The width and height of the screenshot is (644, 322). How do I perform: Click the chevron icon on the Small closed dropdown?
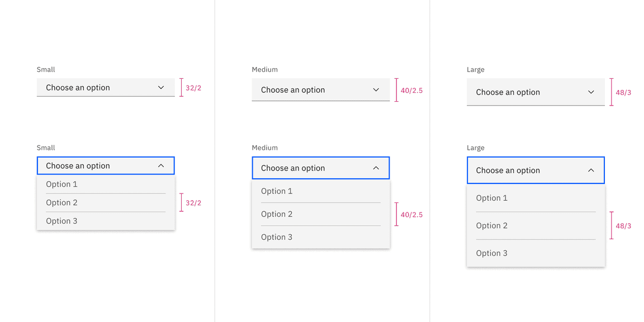[160, 87]
